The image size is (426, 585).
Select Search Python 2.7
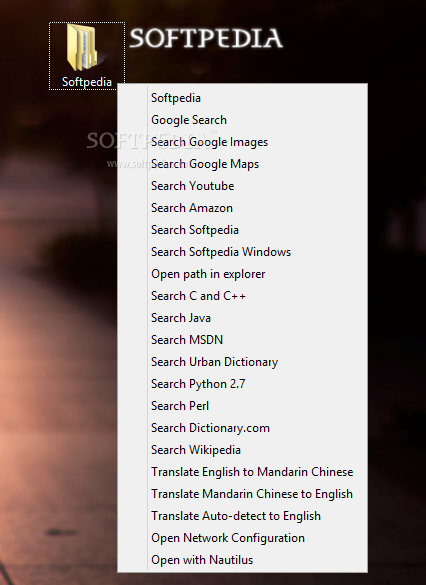(x=242, y=384)
